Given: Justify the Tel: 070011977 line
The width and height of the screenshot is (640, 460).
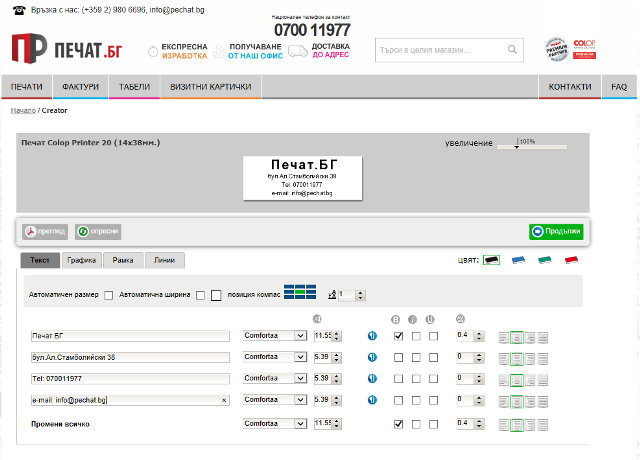Looking at the screenshot, I should [x=542, y=380].
